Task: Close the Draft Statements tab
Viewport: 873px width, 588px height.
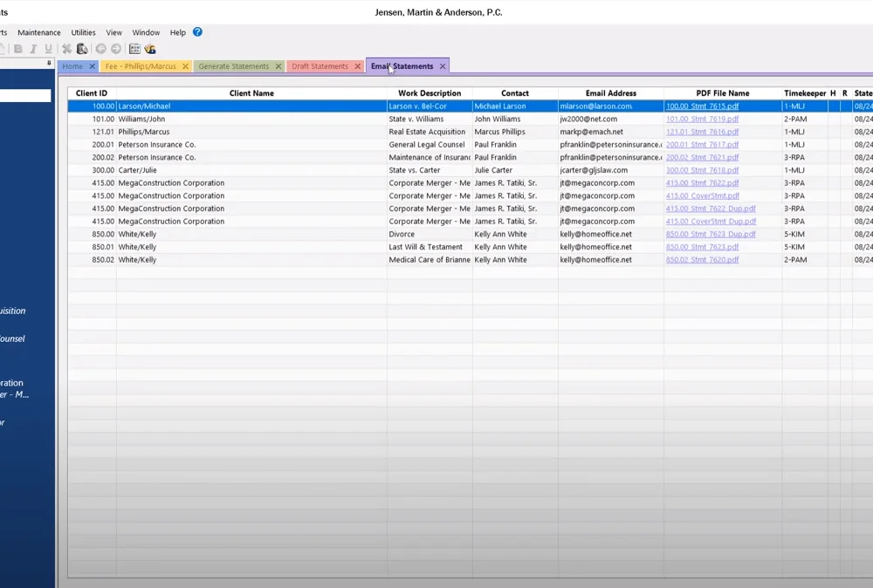Action: [x=357, y=66]
